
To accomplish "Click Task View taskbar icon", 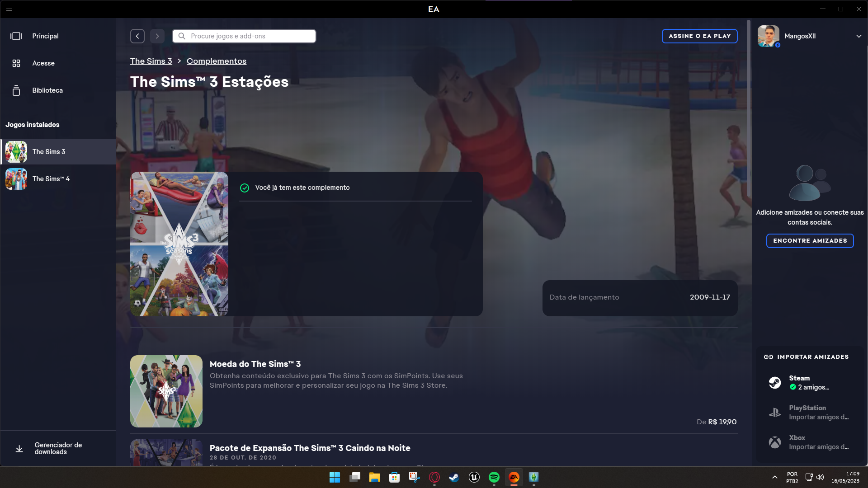I will (x=354, y=477).
